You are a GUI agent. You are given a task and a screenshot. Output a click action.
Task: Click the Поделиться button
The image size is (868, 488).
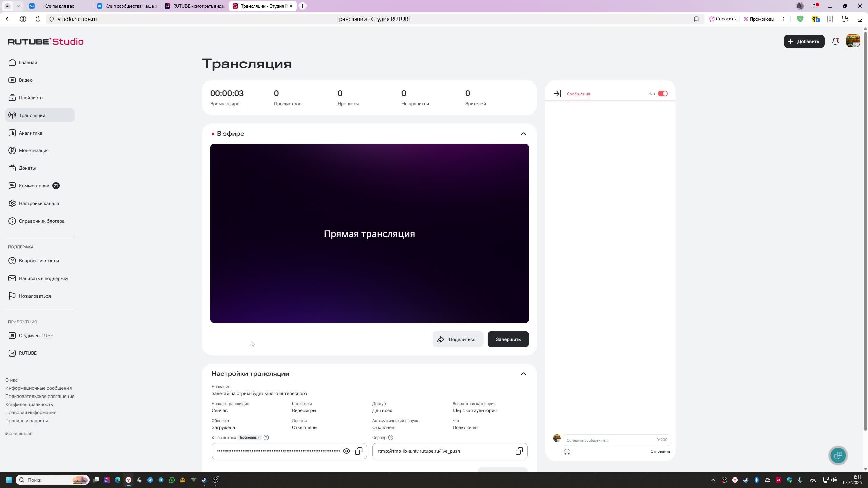pos(458,339)
